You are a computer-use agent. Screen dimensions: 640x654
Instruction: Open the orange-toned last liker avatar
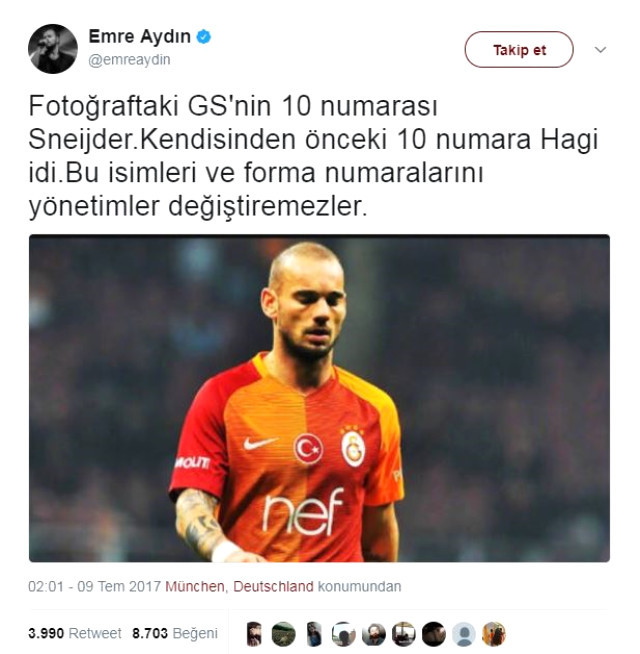[x=494, y=634]
